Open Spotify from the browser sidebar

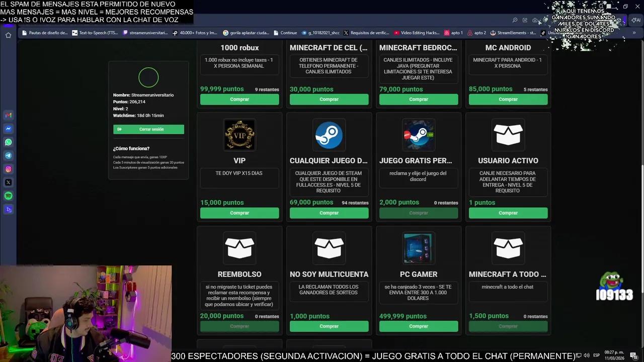[x=9, y=196]
